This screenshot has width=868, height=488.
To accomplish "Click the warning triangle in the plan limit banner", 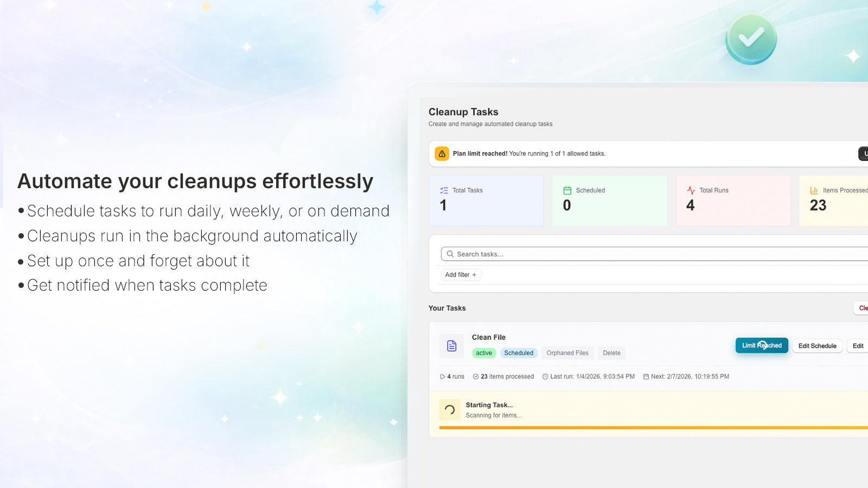I will 442,153.
